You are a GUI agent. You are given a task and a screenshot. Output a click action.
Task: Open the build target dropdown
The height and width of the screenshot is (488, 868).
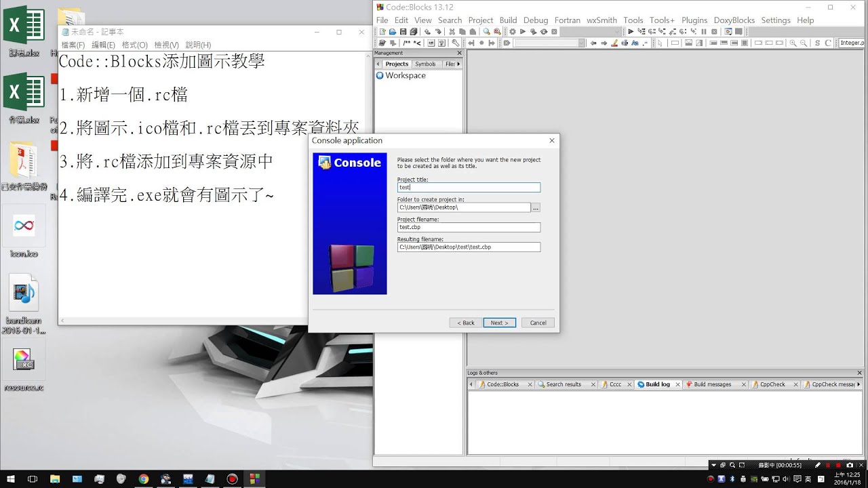(x=590, y=31)
